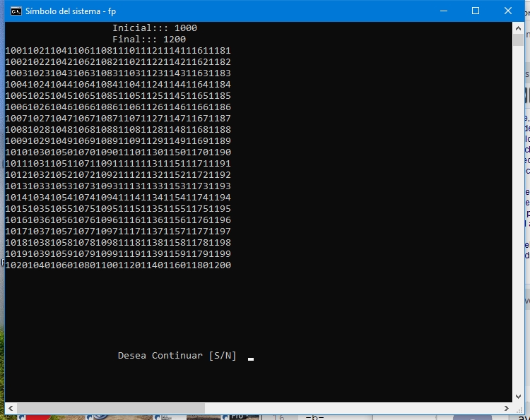This screenshot has height=420, width=530.
Task: Click the vertical scrollbar track below thumb
Action: [518, 218]
